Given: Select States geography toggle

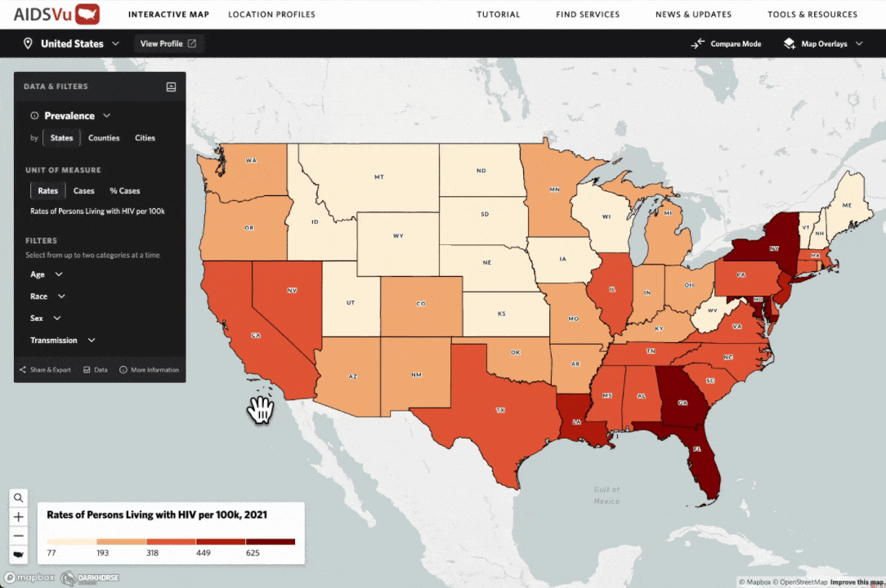Looking at the screenshot, I should [x=61, y=138].
